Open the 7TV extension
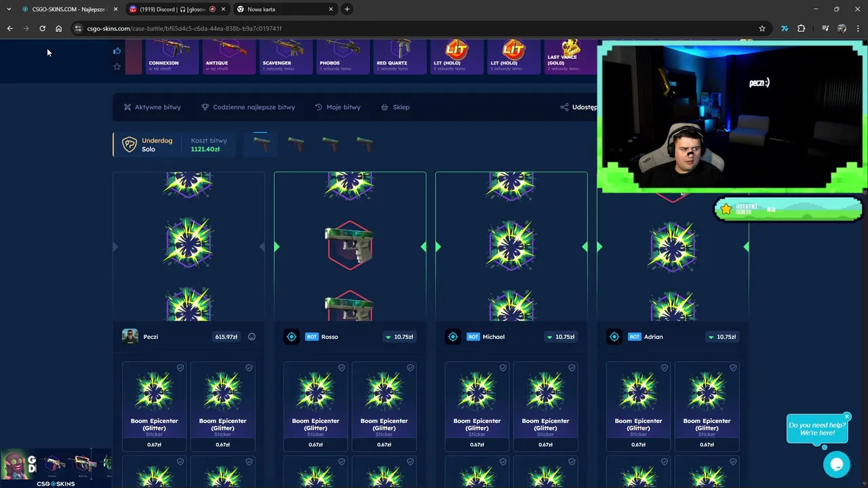 pyautogui.click(x=785, y=28)
